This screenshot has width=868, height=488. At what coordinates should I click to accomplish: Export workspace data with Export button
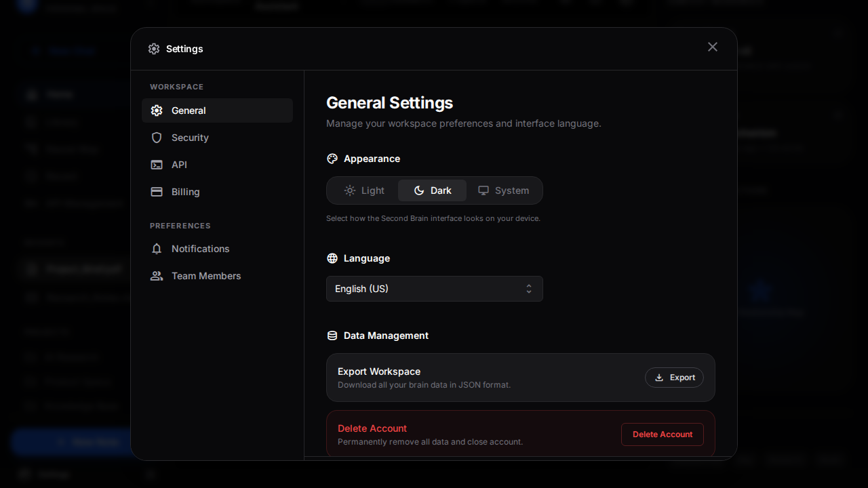(674, 378)
